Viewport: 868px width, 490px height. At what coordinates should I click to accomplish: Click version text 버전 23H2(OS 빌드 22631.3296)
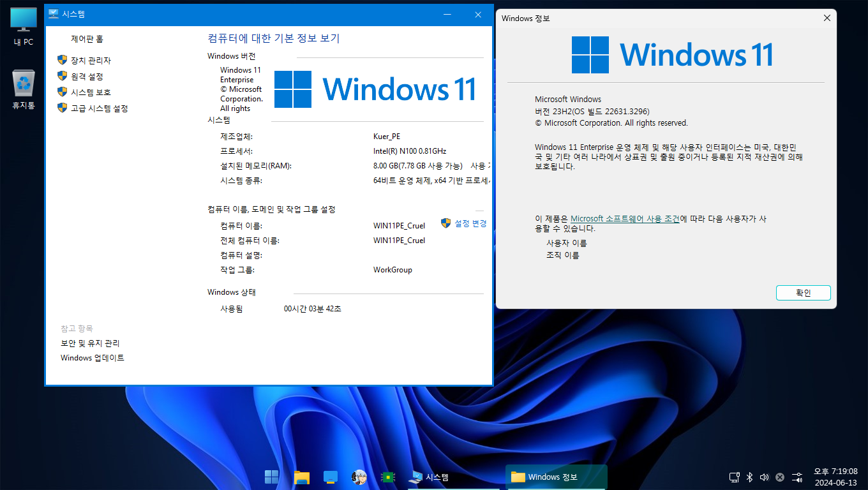(592, 111)
